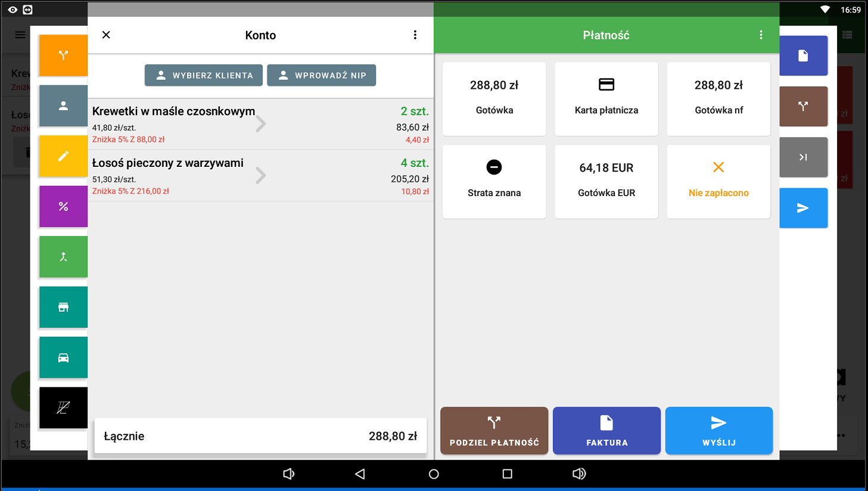Open the Konto three-dot overflow menu
The width and height of the screenshot is (868, 491).
pyautogui.click(x=415, y=35)
